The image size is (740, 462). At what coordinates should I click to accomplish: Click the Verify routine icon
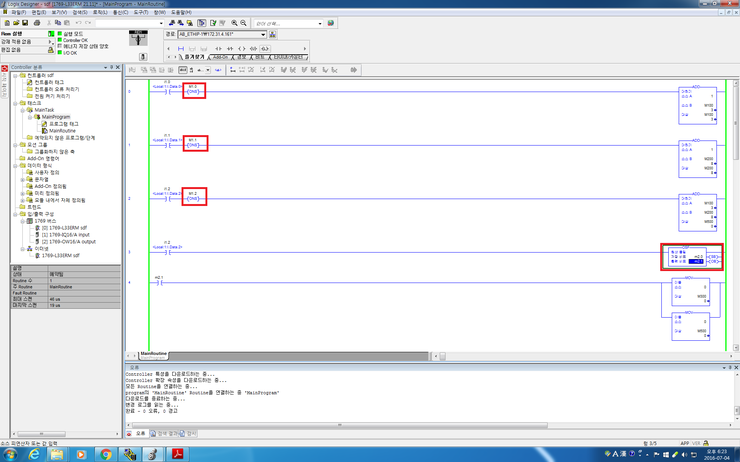tap(213, 23)
